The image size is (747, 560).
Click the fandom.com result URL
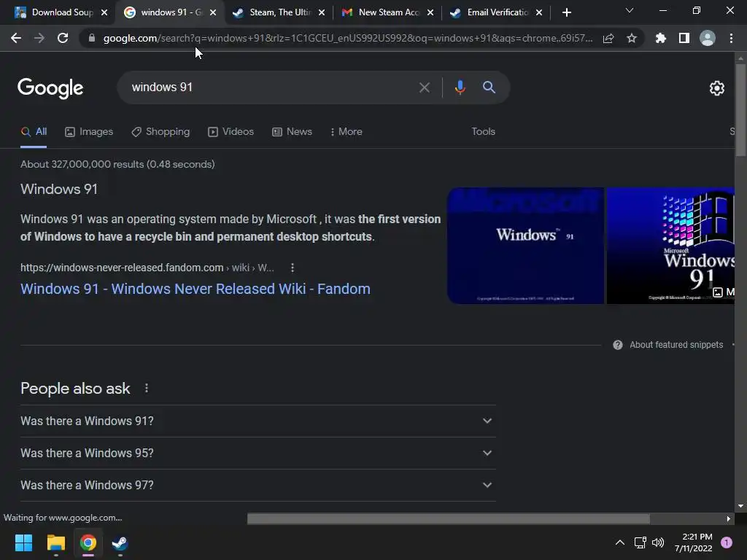point(147,268)
